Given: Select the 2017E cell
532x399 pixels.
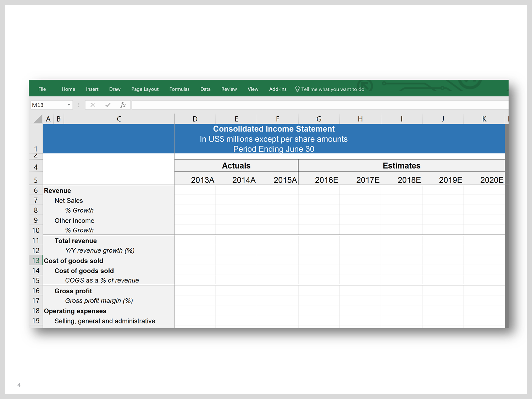Looking at the screenshot, I should click(x=360, y=179).
